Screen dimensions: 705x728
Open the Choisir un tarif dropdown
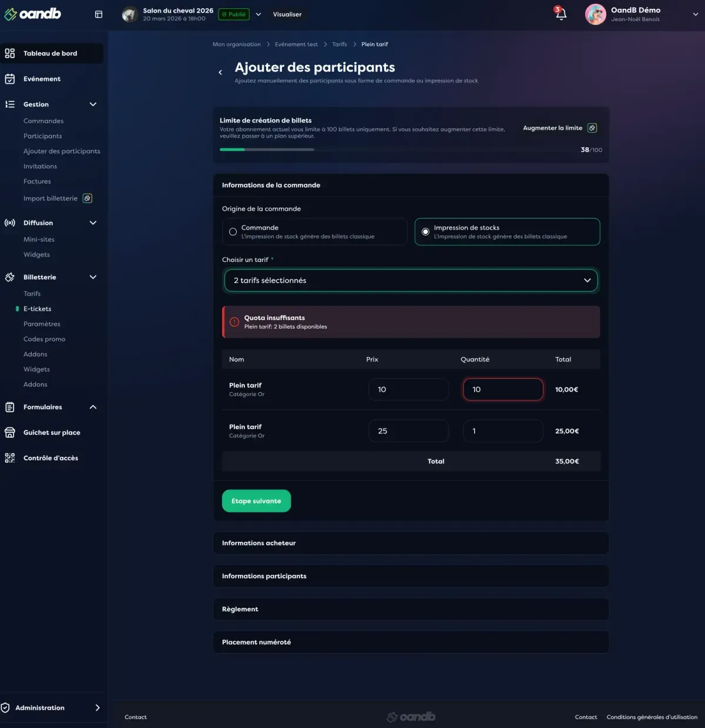point(411,281)
